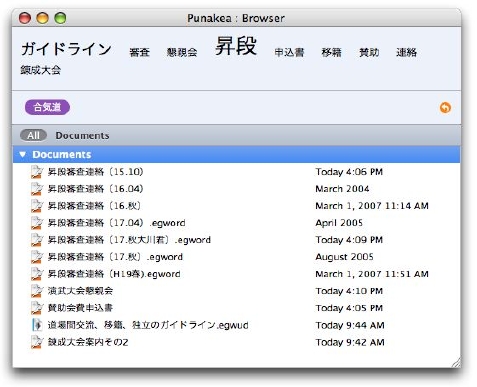
Task: Select the All filter pill
Action: click(x=33, y=135)
